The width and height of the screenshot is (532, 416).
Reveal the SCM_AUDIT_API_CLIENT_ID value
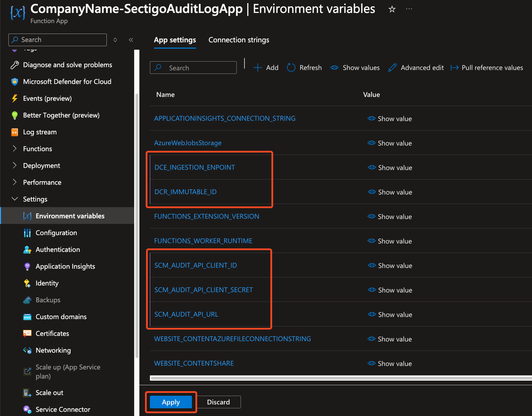pos(390,266)
